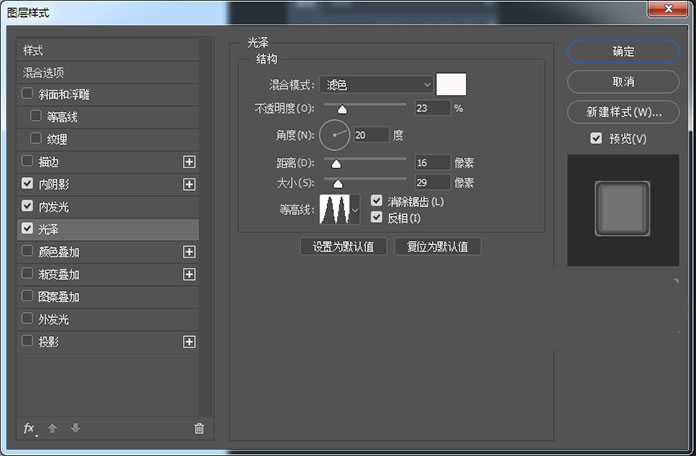Click the 新建样式(W)... button
This screenshot has width=696, height=456.
click(623, 112)
